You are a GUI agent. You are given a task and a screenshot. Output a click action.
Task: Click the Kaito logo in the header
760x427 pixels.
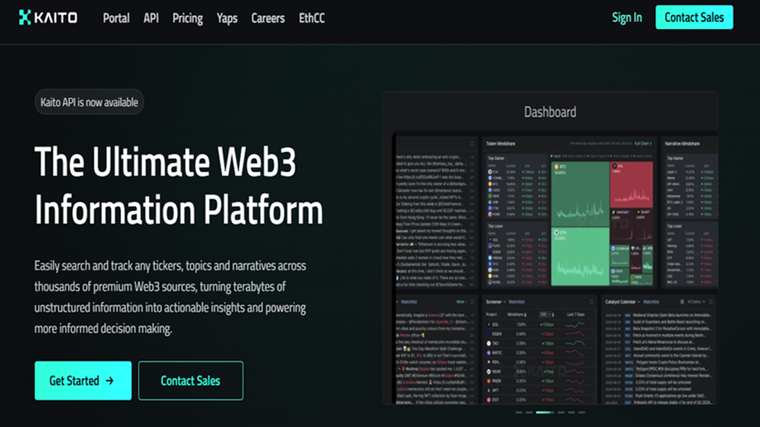pyautogui.click(x=48, y=17)
